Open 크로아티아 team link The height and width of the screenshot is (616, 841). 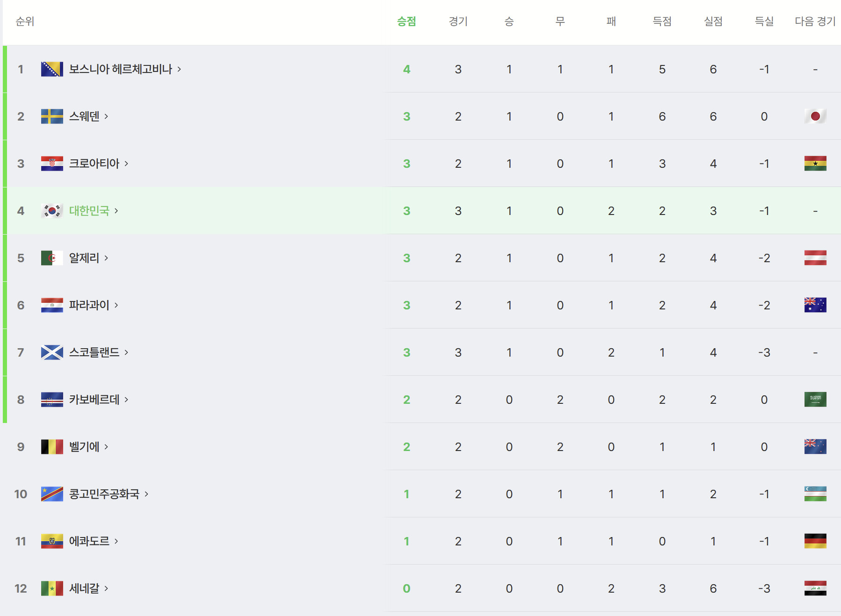(94, 164)
